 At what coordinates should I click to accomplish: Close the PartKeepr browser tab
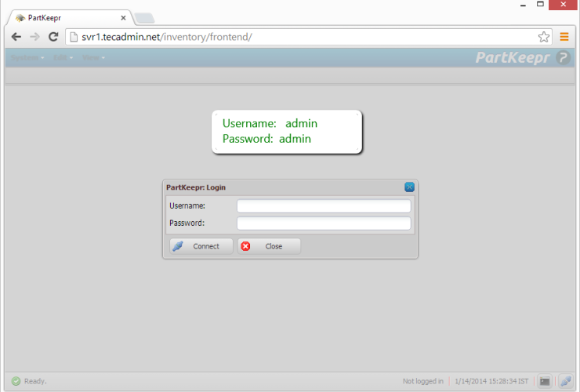123,17
